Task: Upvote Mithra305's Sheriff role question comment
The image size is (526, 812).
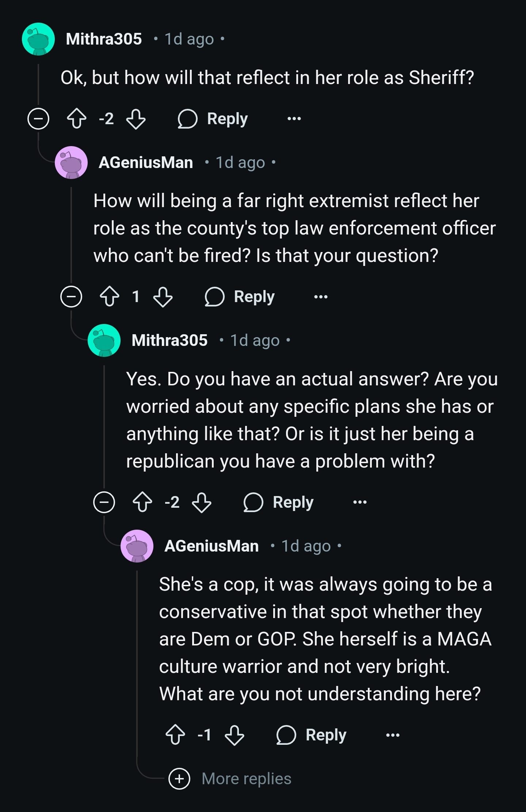Action: click(77, 119)
